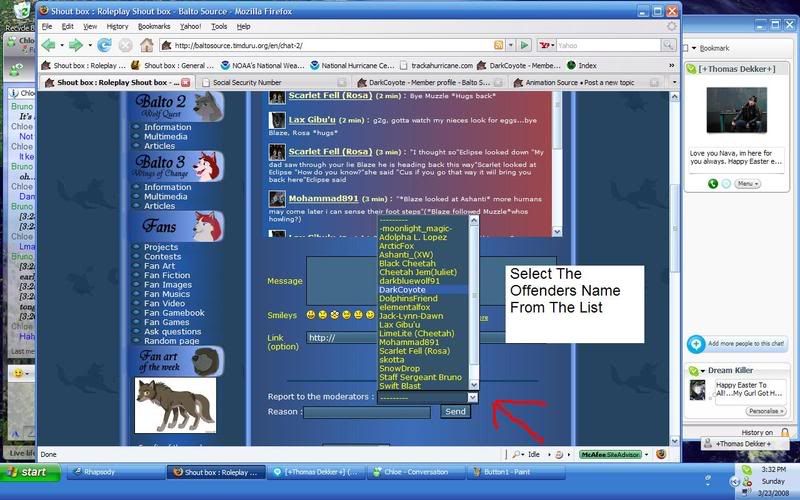Click the RSS feed icon in address bar
The image size is (800, 500).
click(498, 45)
